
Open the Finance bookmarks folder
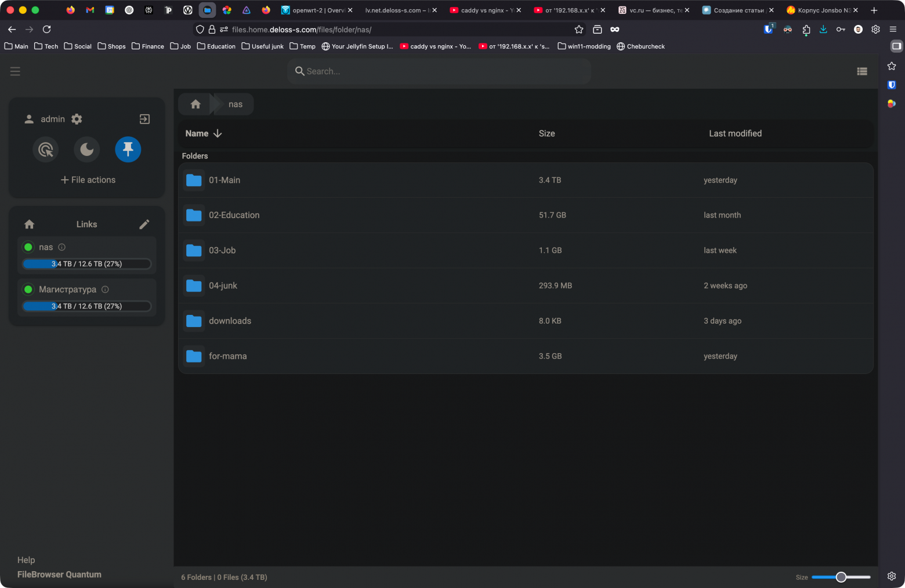point(147,46)
